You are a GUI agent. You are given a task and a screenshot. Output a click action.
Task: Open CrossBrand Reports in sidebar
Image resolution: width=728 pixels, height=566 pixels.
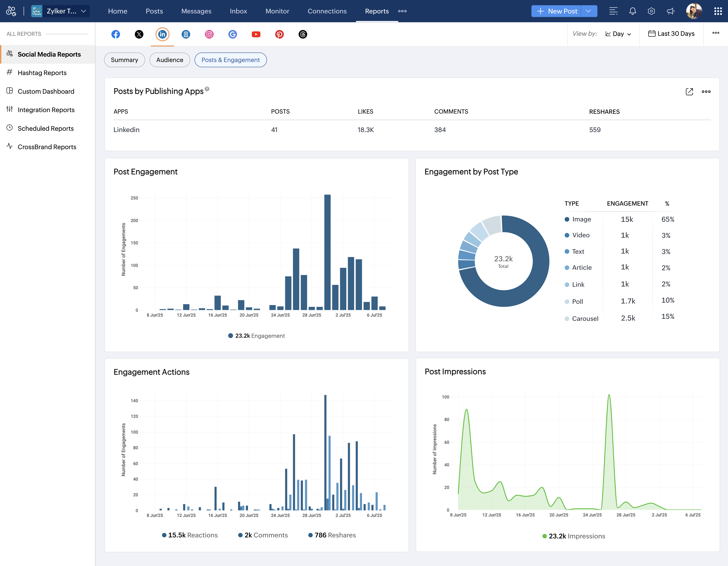[x=48, y=147]
